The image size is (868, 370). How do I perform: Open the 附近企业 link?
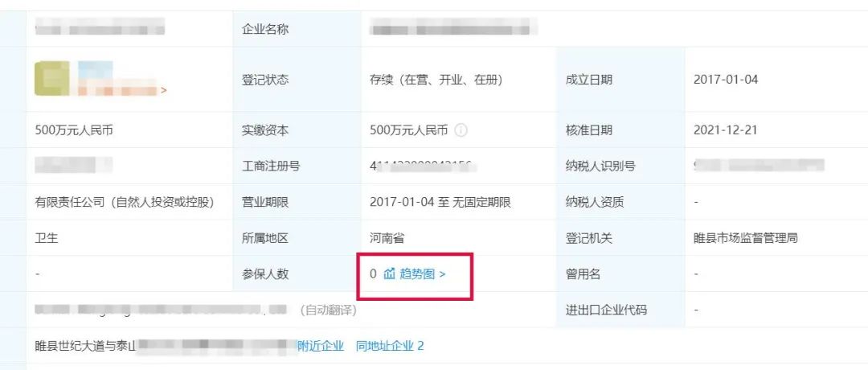[321, 346]
